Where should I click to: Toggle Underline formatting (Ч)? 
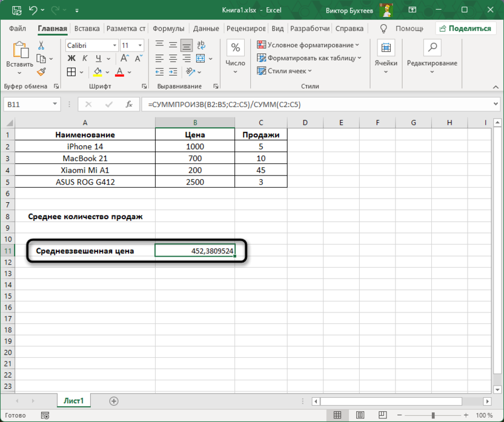coord(98,59)
